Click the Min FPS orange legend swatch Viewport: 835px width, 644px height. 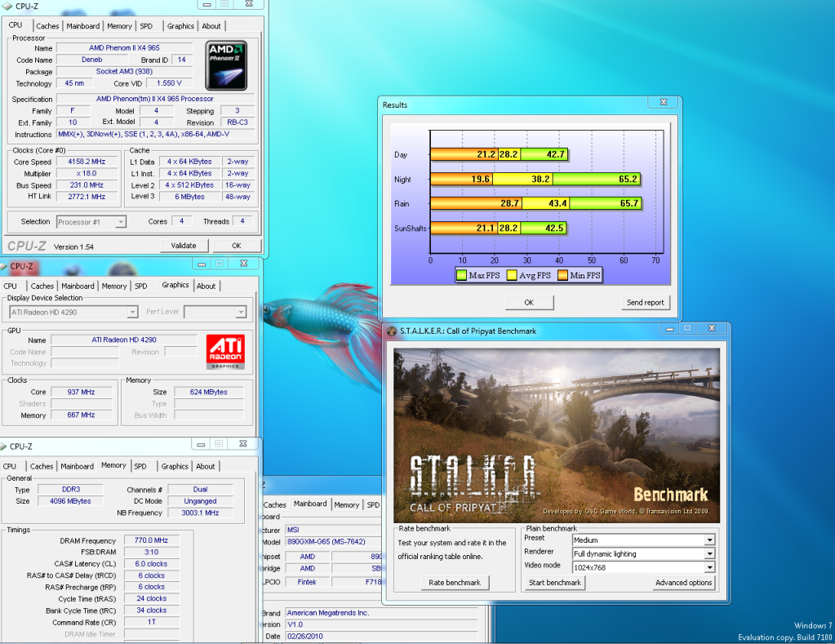563,276
